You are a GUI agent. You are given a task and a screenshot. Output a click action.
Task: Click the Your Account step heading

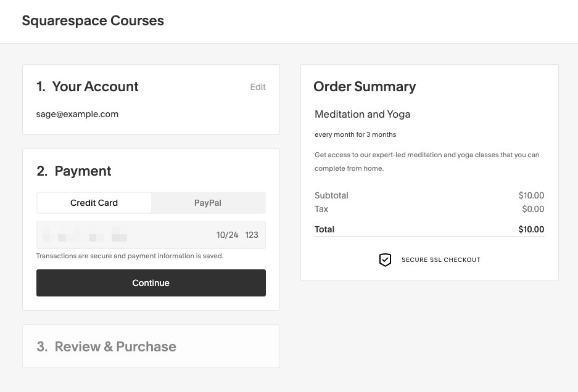[x=88, y=87]
